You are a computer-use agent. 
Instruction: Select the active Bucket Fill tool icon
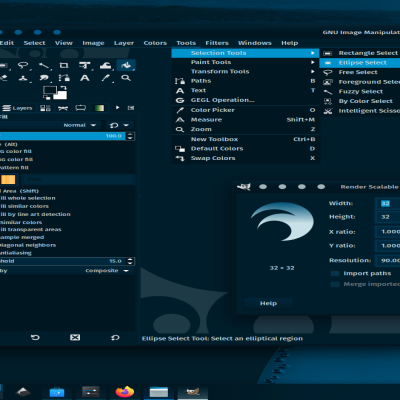click(126, 66)
